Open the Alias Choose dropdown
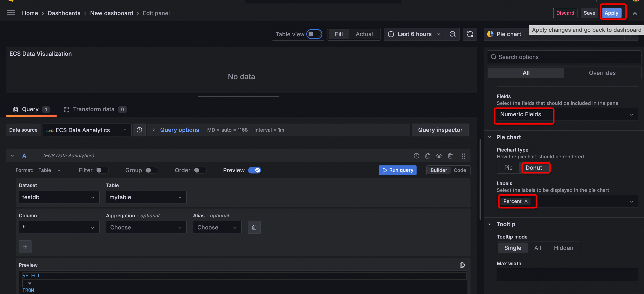 pyautogui.click(x=217, y=227)
